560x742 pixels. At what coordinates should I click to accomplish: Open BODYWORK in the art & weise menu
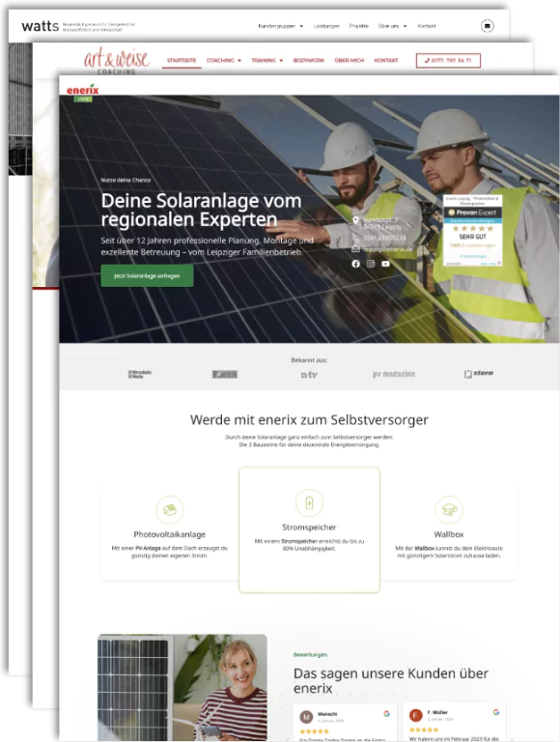pos(309,61)
